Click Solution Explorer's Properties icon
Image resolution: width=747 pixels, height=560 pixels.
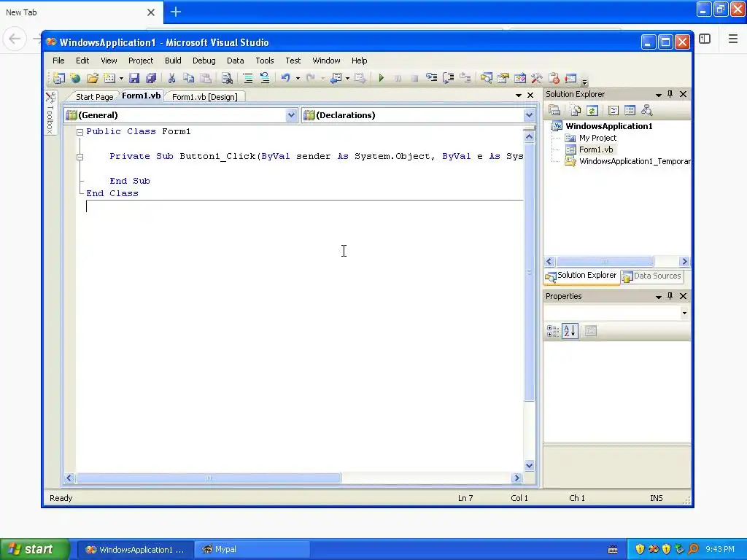554,111
